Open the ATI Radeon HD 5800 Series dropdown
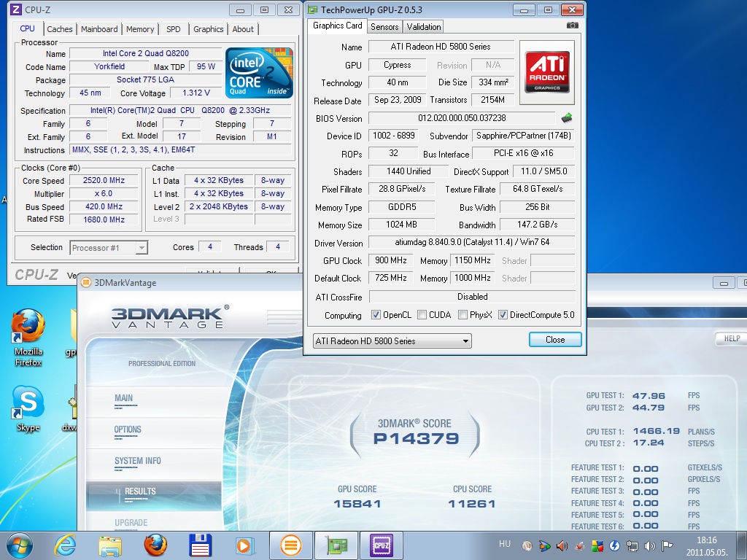This screenshot has height=560, width=747. [x=392, y=341]
